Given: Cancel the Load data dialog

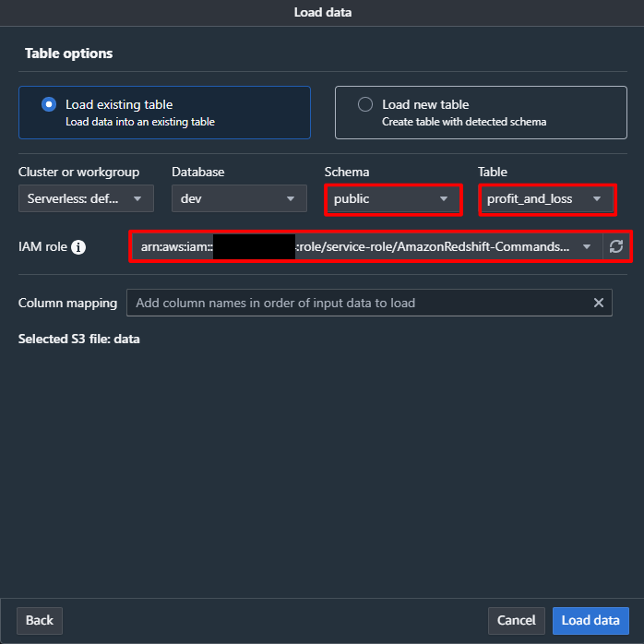Looking at the screenshot, I should (517, 621).
